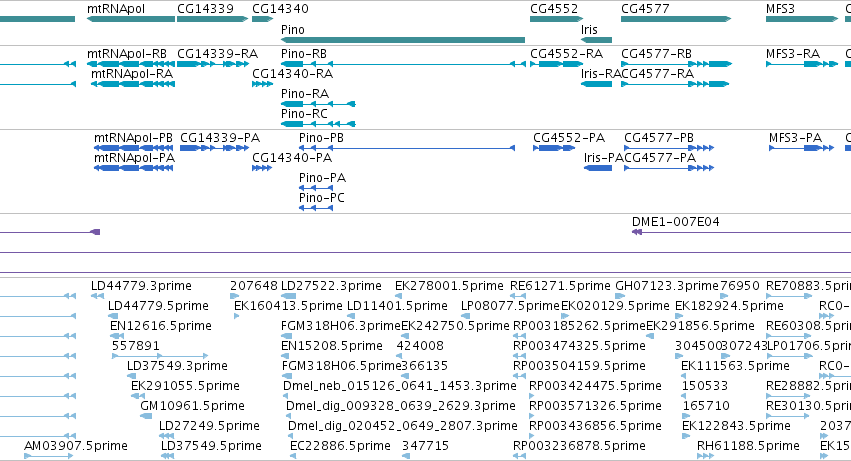851x461 pixels.
Task: Select the Iris gene bar
Action: point(596,40)
